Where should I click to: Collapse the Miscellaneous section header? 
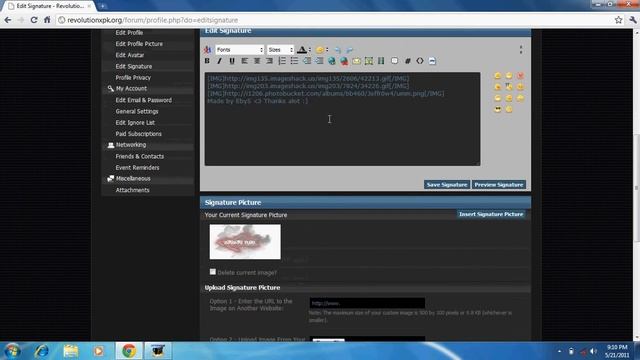(x=148, y=179)
